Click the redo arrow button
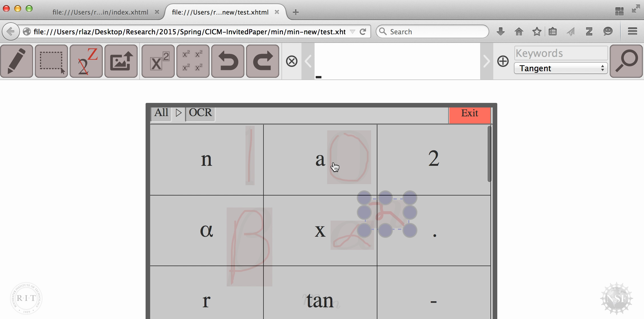 [263, 61]
